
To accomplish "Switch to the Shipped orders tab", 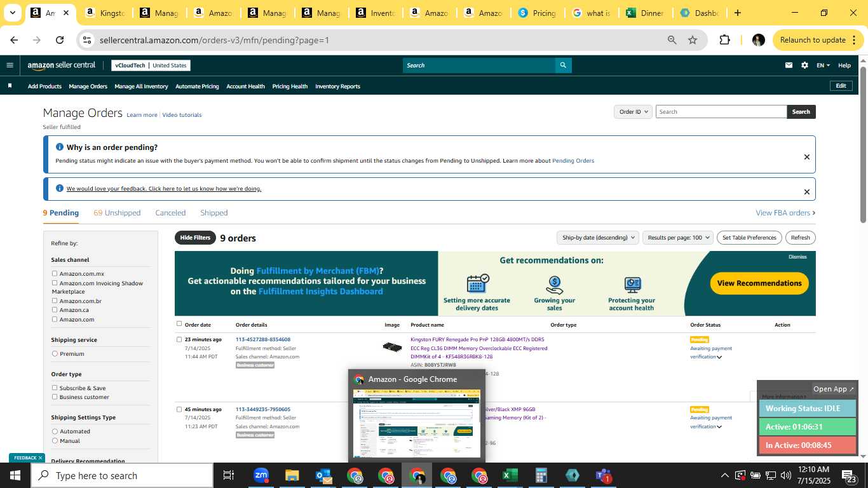I will click(214, 213).
